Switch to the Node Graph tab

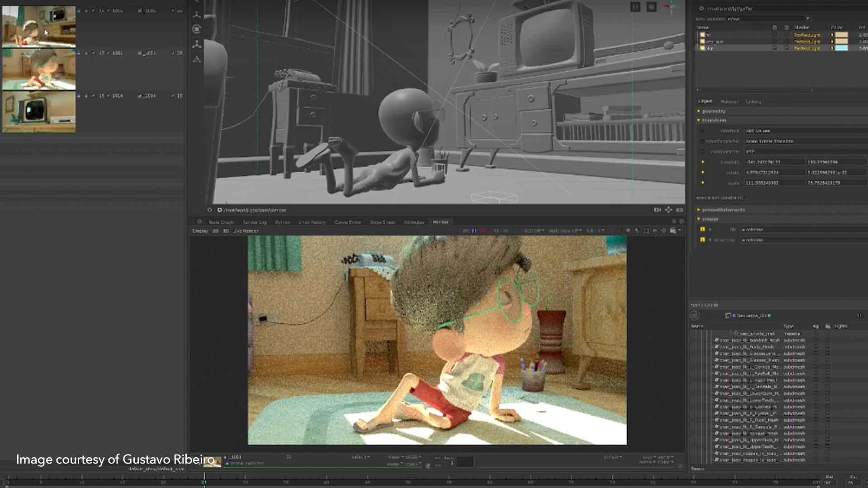tap(221, 222)
